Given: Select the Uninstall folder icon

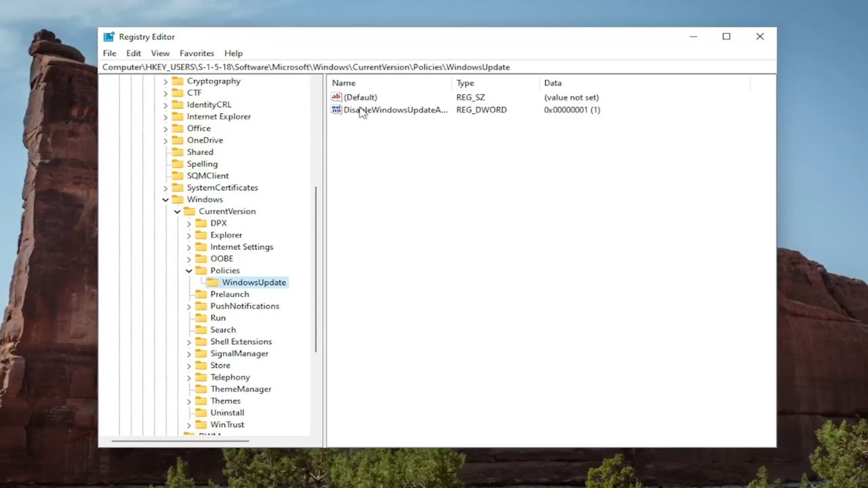Looking at the screenshot, I should [x=201, y=413].
